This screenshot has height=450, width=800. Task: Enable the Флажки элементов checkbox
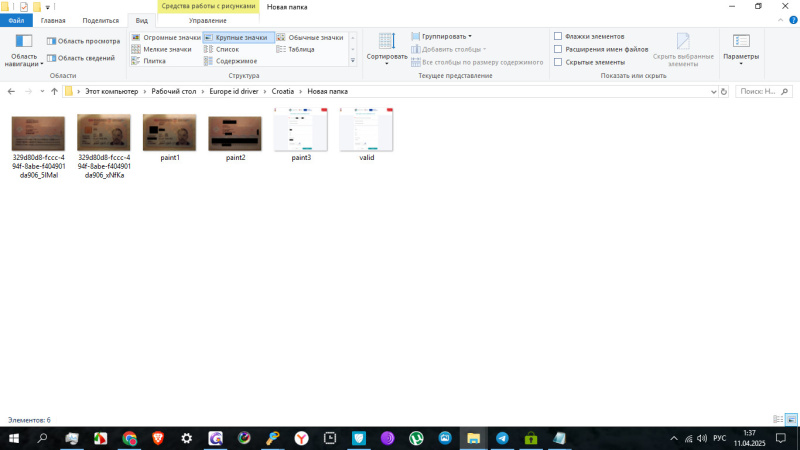click(558, 36)
